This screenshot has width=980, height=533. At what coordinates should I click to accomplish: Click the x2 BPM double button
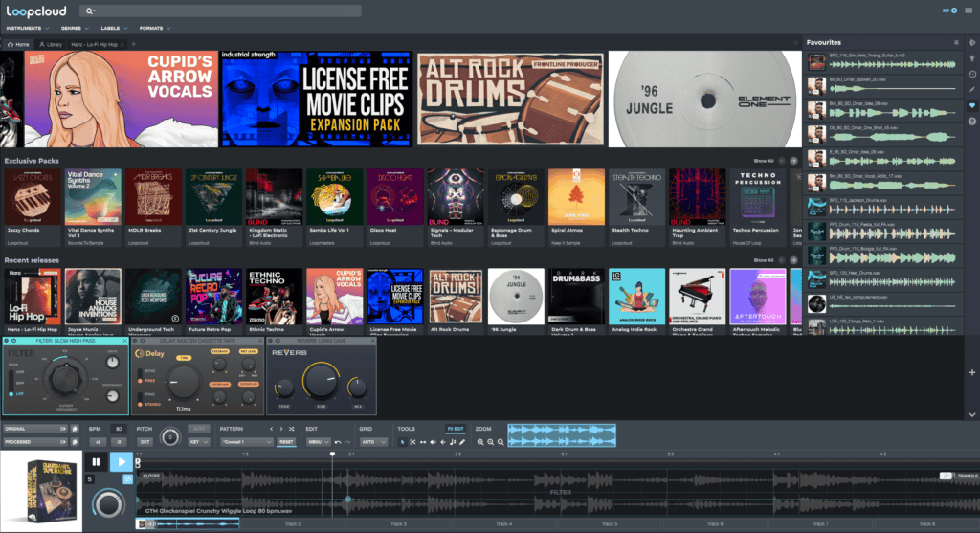[x=99, y=442]
